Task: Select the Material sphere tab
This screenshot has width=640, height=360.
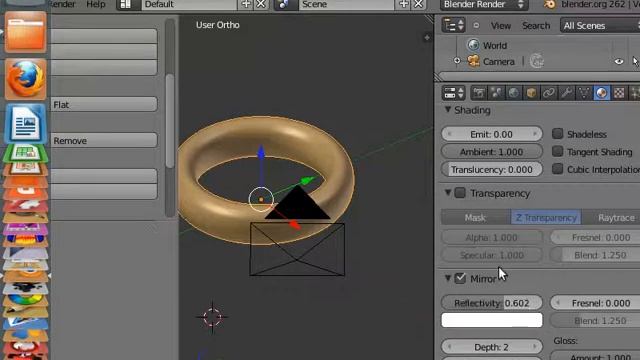Action: pos(602,93)
